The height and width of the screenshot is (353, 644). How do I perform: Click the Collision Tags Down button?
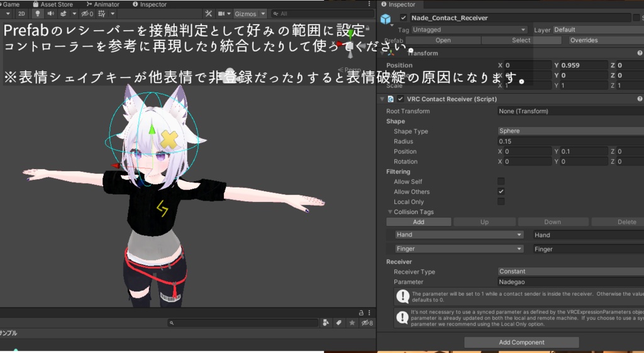(552, 222)
